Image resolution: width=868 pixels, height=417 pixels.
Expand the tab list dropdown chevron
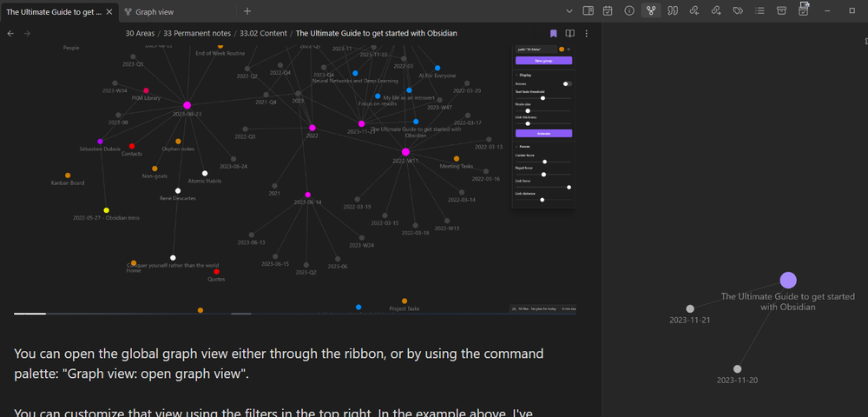(569, 11)
